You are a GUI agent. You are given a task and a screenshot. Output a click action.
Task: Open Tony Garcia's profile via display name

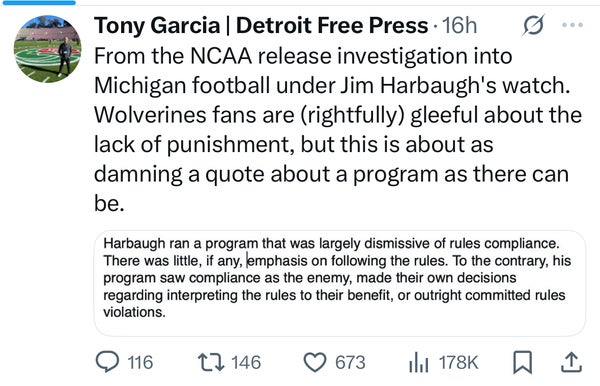261,25
